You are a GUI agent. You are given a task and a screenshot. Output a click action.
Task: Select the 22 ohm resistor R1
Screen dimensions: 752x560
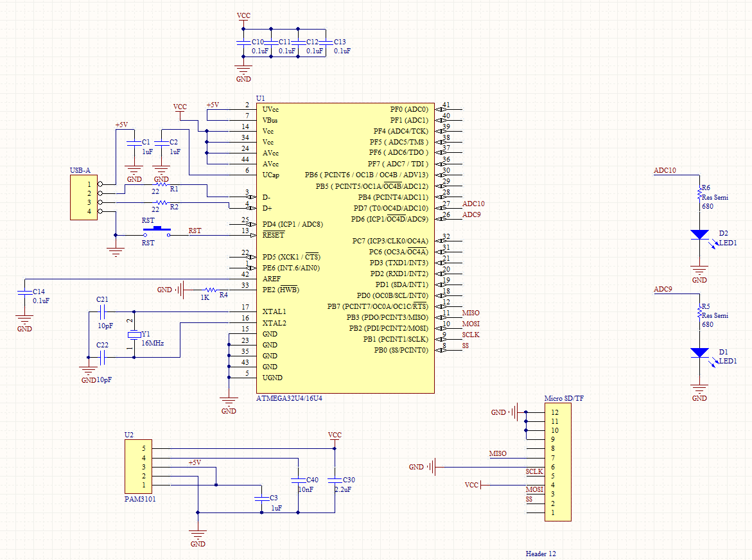point(161,184)
